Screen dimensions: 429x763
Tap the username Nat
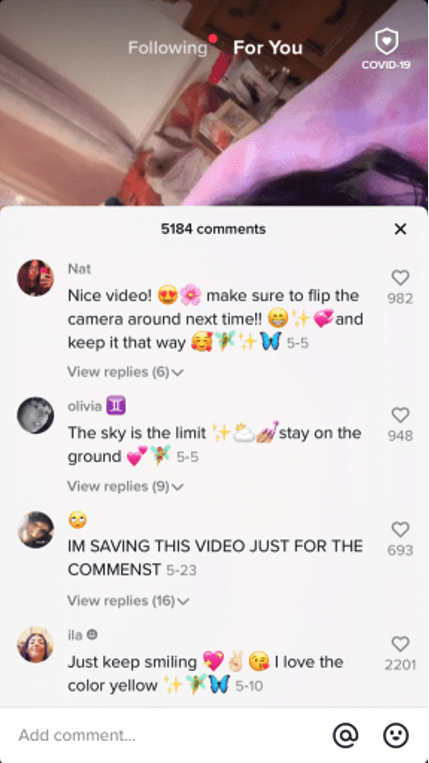(79, 269)
